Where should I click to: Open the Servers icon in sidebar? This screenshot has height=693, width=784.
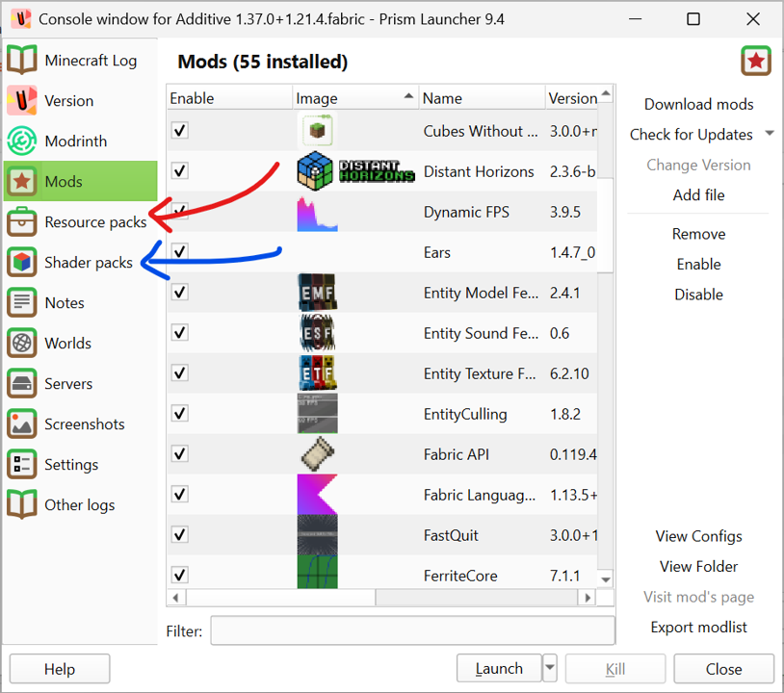click(x=22, y=383)
